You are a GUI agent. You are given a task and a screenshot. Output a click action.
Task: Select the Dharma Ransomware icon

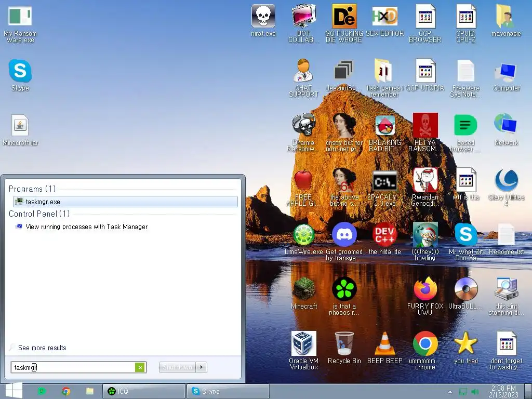pyautogui.click(x=303, y=132)
